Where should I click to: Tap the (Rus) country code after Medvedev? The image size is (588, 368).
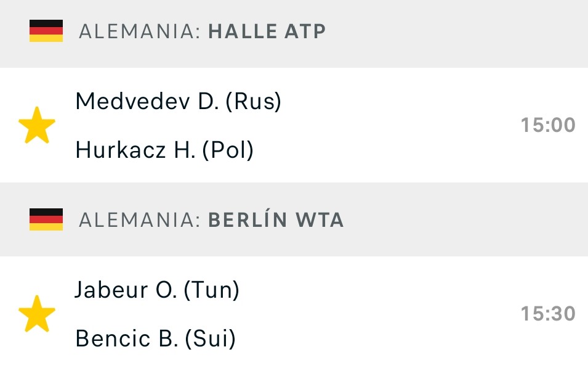coord(253,102)
